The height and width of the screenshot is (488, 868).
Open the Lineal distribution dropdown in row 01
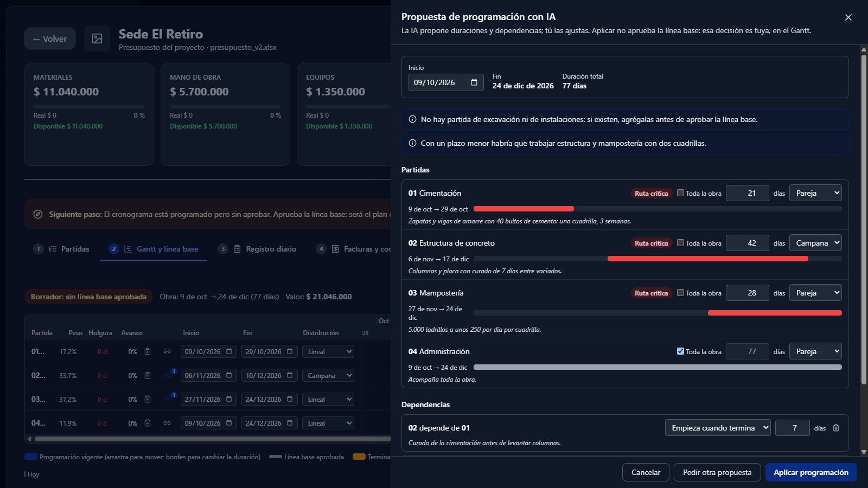pyautogui.click(x=328, y=351)
